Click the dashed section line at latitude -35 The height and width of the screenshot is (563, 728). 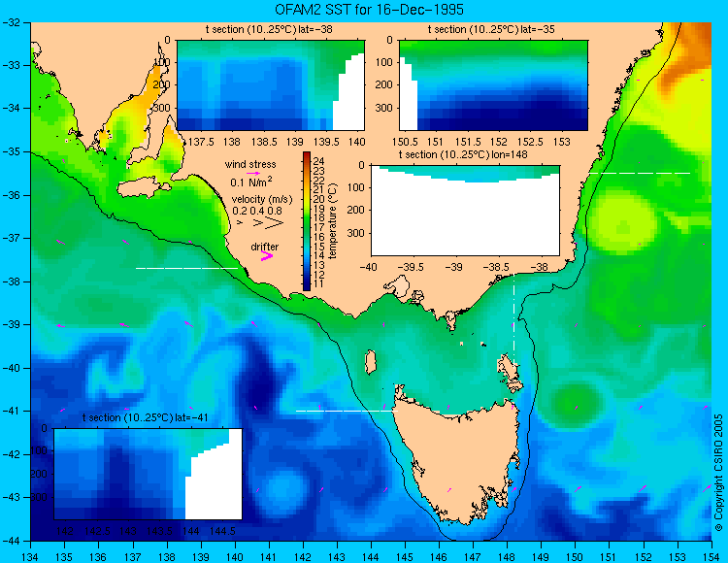tap(640, 173)
